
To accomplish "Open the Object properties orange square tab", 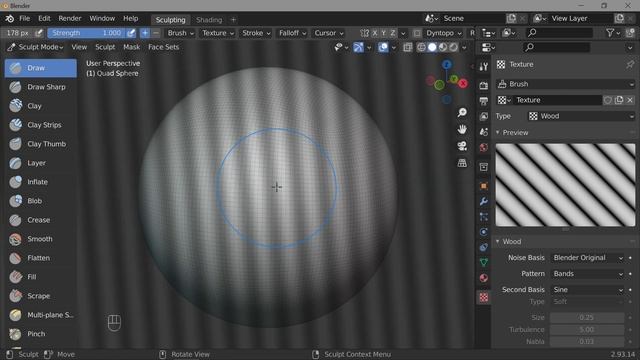I will [484, 186].
